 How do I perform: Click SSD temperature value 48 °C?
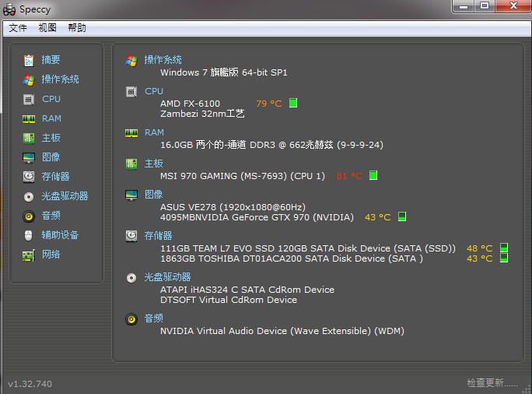[x=479, y=248]
